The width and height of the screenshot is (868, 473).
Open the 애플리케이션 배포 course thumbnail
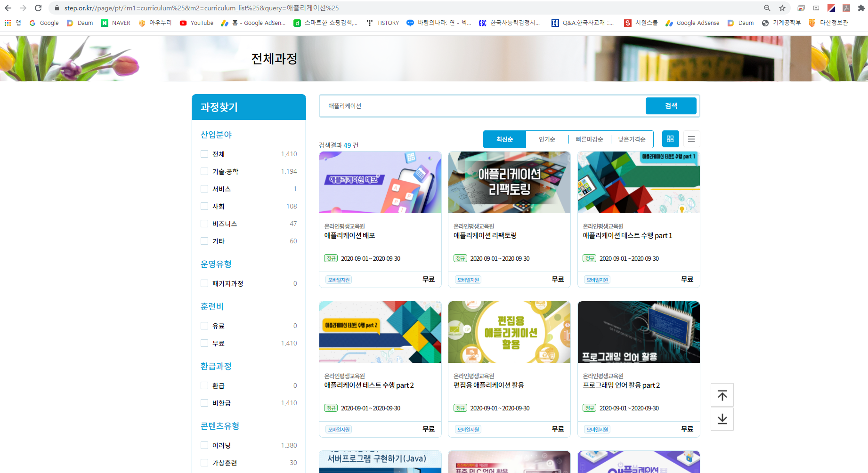click(380, 182)
